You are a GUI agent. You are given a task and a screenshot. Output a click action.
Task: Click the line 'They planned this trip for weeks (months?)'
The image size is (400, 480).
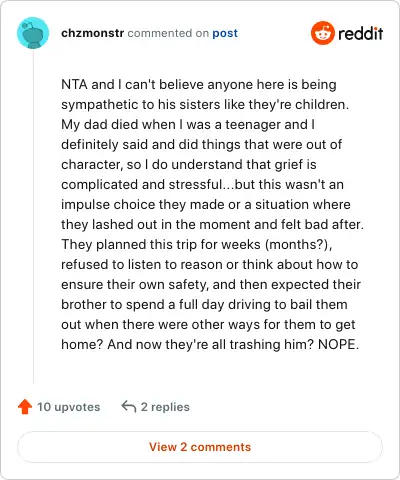[x=197, y=245]
